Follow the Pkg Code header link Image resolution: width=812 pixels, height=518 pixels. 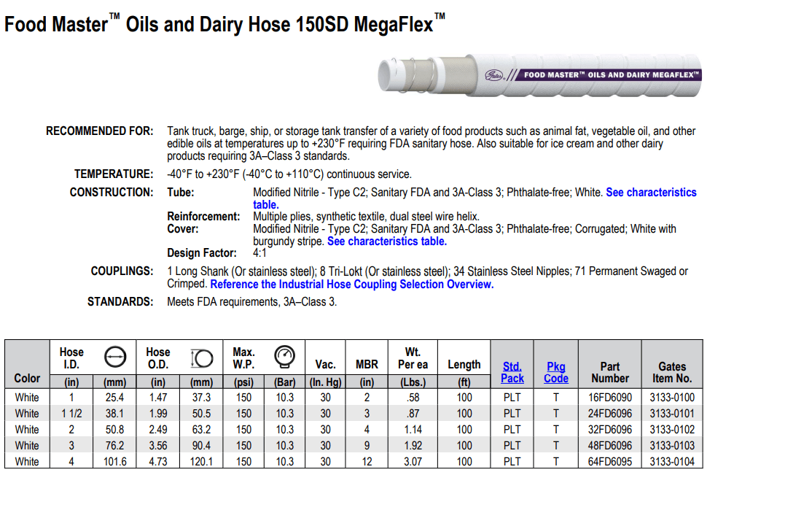point(555,372)
